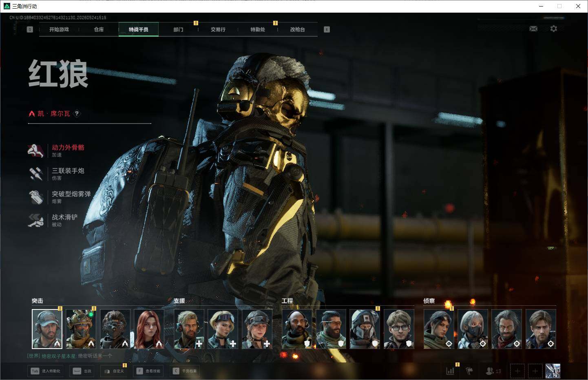The width and height of the screenshot is (588, 380).
Task: Click the 三角洲行动 title bar app icon
Action: coord(7,6)
